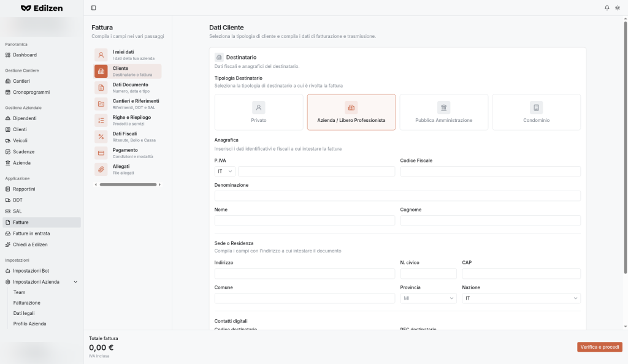Image resolution: width=628 pixels, height=364 pixels.
Task: Click the Pagamento card icon
Action: coord(101,153)
